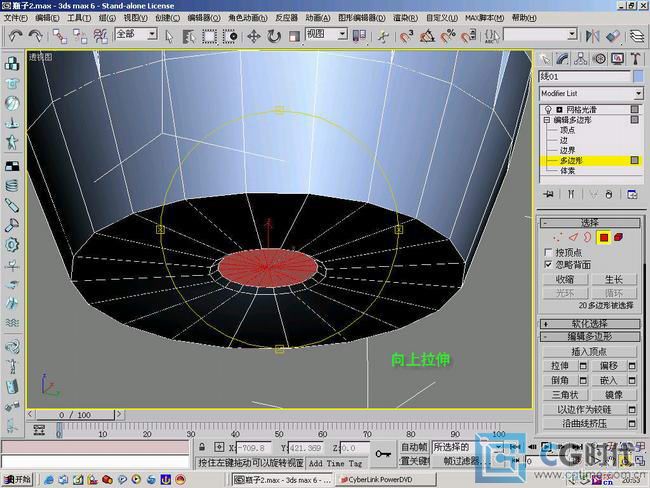
Task: Click the 三角状 button
Action: [x=565, y=395]
